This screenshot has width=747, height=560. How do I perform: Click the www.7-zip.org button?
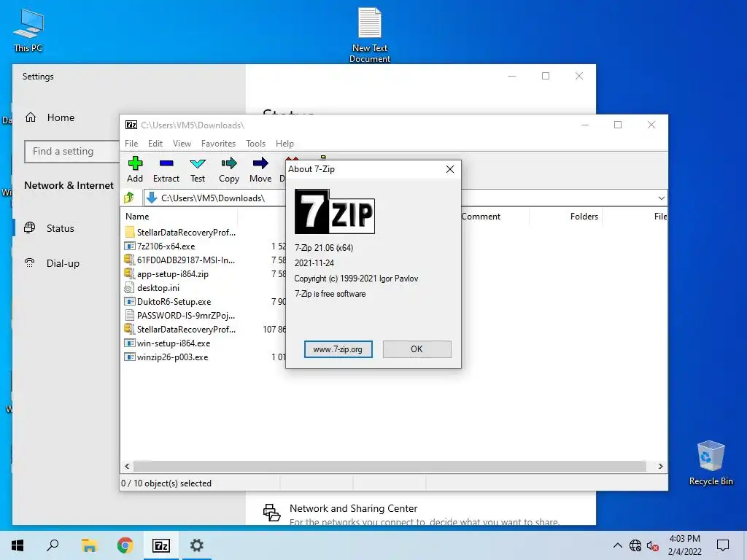(x=338, y=349)
